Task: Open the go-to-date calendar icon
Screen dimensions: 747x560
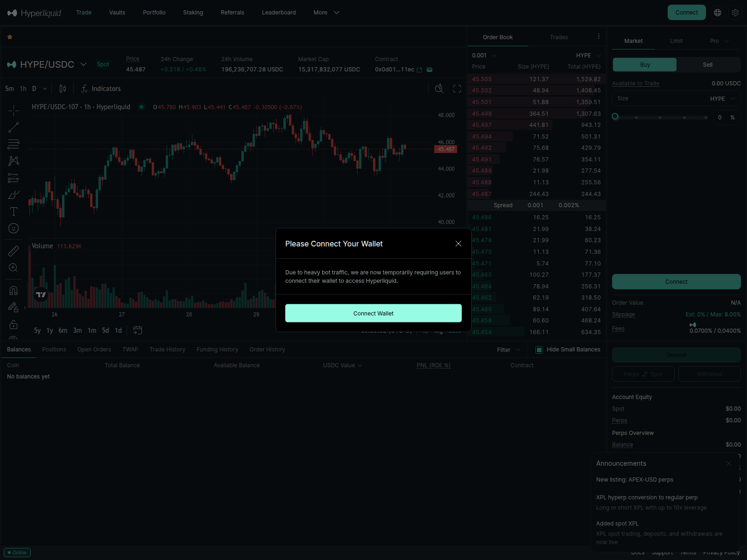Action: tap(137, 330)
